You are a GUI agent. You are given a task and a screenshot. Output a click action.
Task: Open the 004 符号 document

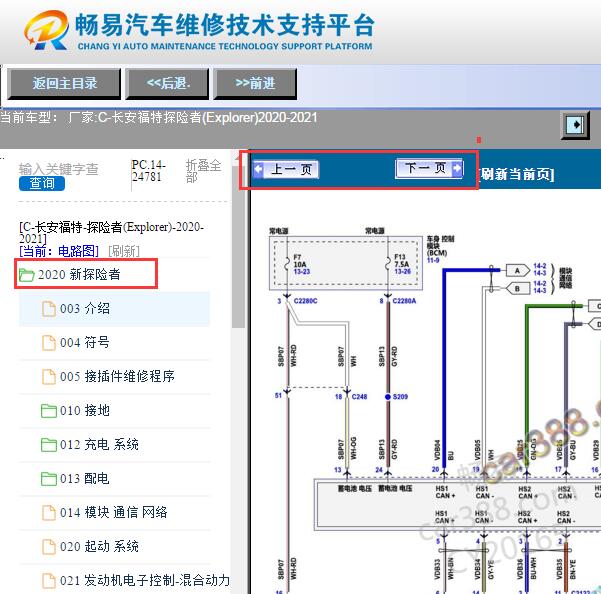pos(114,343)
